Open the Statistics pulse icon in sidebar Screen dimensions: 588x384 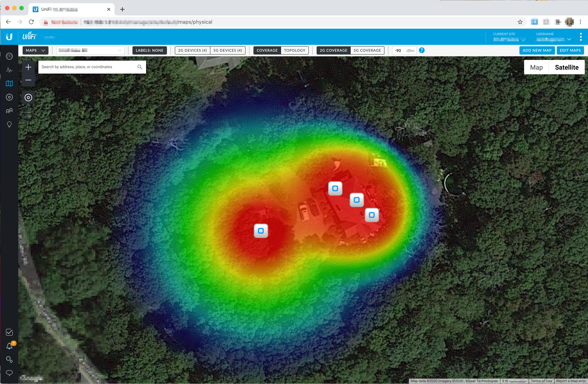9,70
